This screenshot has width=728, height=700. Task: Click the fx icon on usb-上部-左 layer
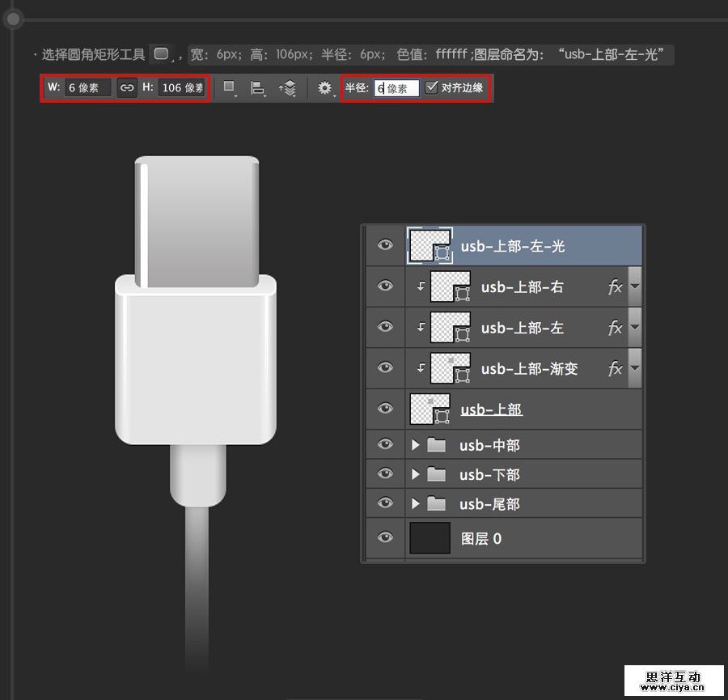coord(616,328)
